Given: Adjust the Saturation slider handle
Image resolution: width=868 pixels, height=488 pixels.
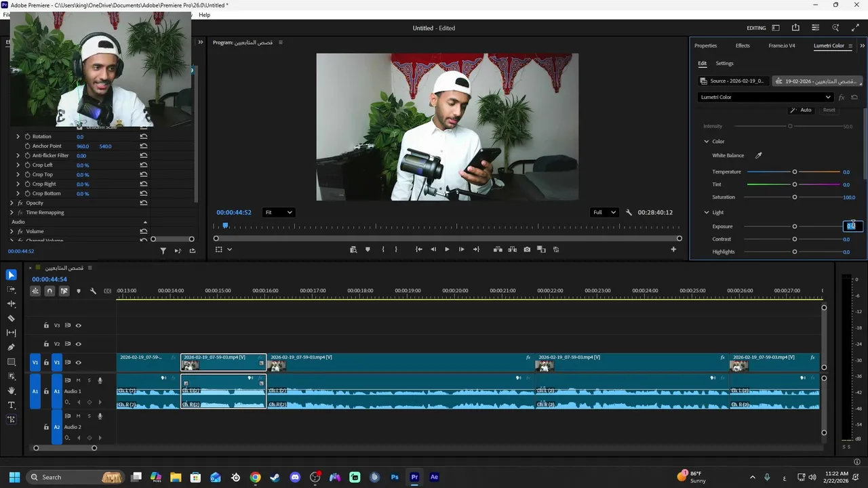Looking at the screenshot, I should click(795, 197).
